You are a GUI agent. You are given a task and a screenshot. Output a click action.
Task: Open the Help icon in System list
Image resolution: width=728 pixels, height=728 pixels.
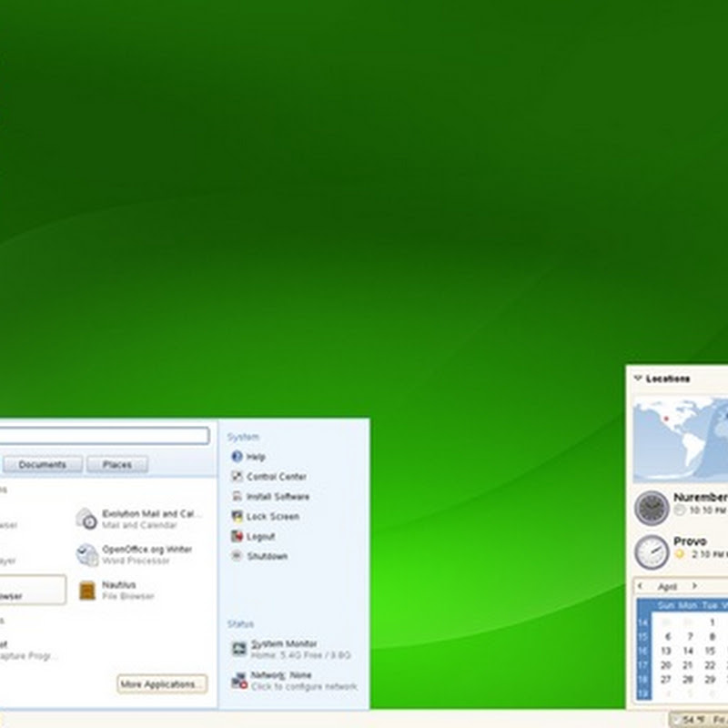pyautogui.click(x=237, y=457)
